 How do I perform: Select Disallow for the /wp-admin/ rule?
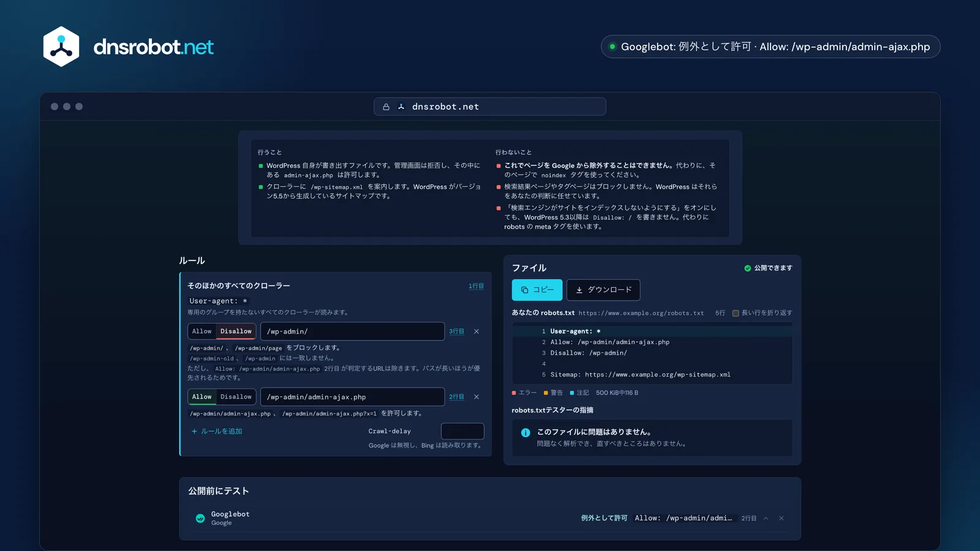(x=236, y=331)
